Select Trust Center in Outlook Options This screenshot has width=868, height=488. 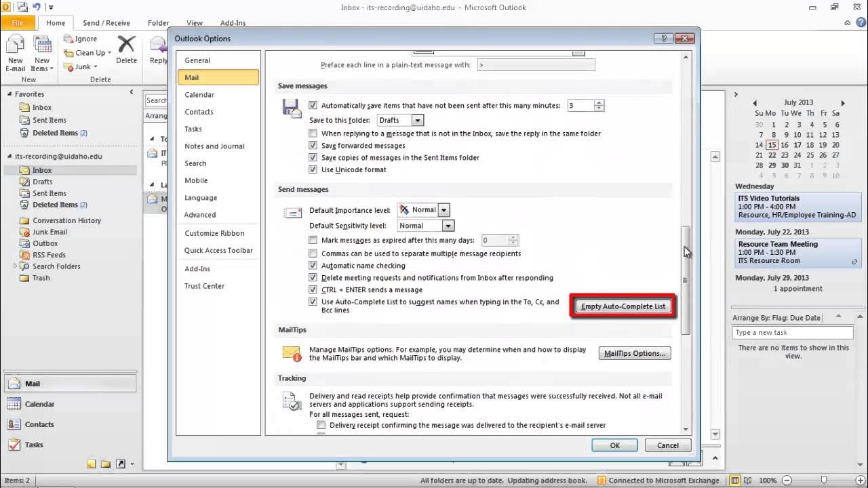click(x=218, y=286)
